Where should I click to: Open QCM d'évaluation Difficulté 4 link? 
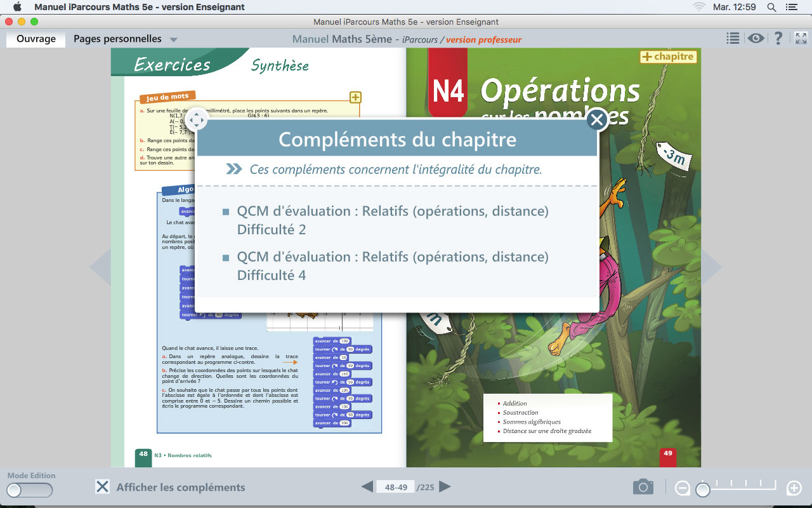pos(392,265)
